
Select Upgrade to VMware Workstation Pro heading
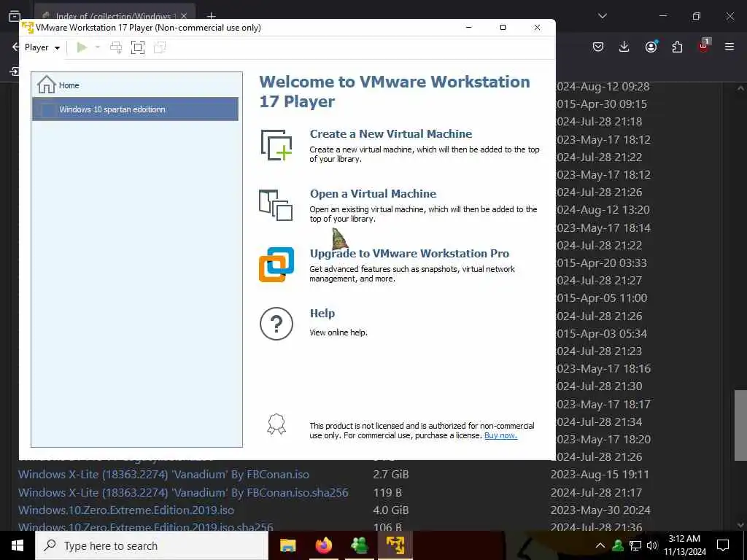409,253
